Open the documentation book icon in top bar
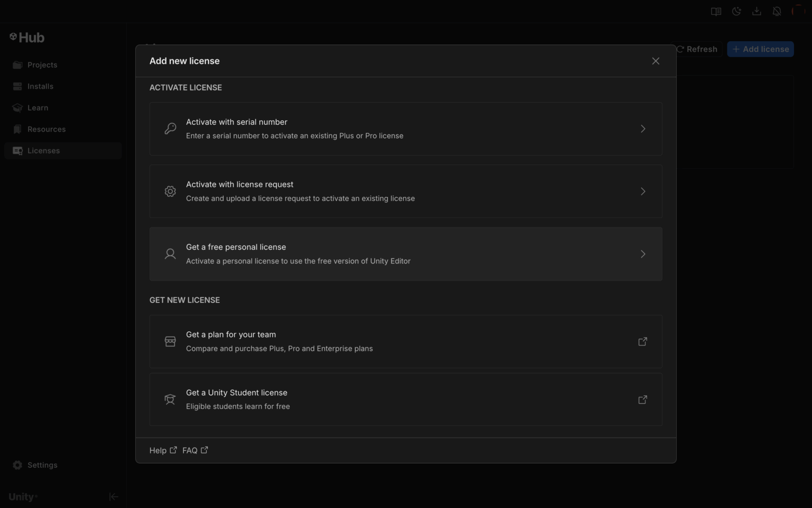 point(716,11)
